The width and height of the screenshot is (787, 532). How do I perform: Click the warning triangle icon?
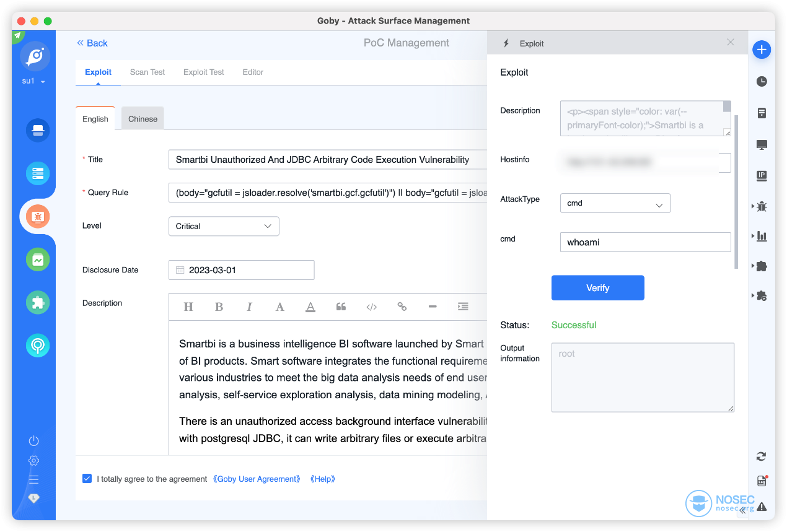(x=762, y=507)
